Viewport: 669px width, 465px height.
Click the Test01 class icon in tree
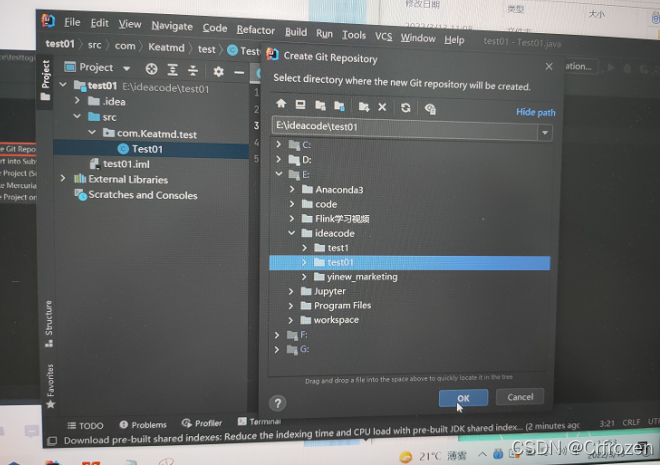[123, 149]
